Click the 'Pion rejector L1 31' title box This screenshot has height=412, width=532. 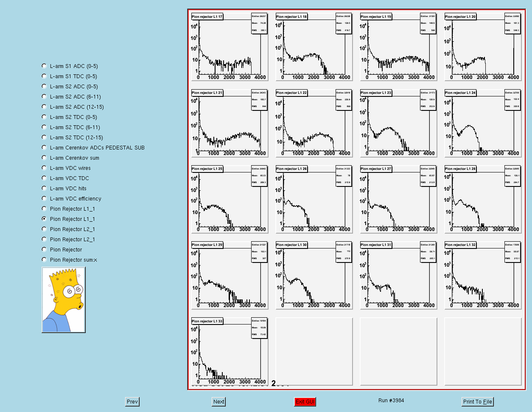(x=376, y=245)
